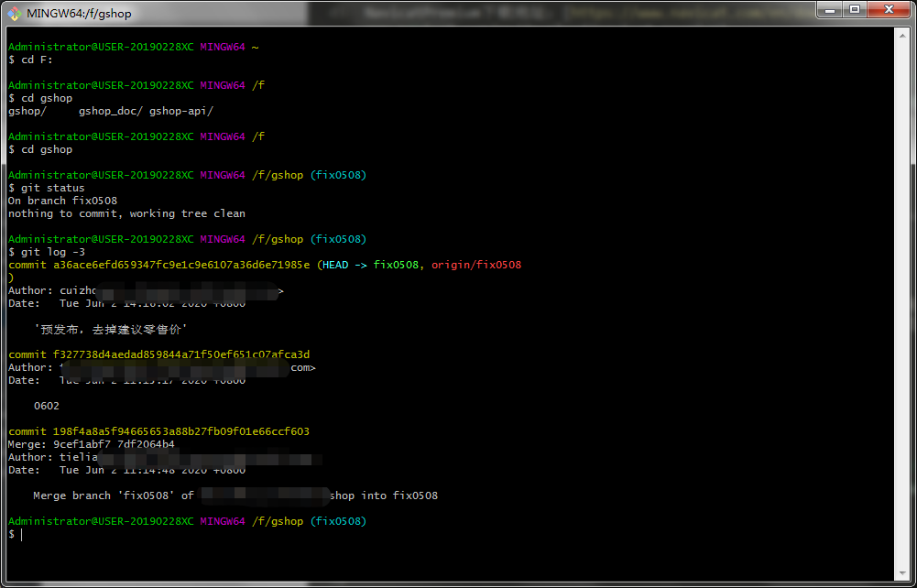This screenshot has height=588, width=917.
Task: Click the first prompt ending in '~'
Action: 134,47
